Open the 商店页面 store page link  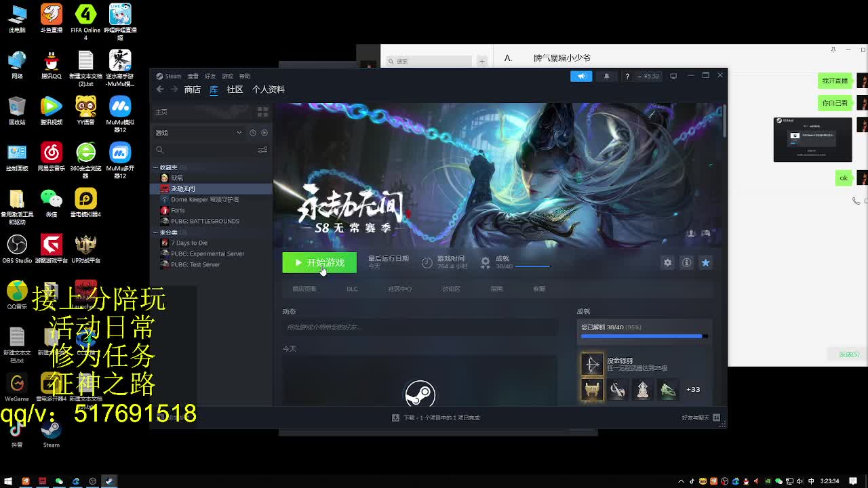pos(304,289)
